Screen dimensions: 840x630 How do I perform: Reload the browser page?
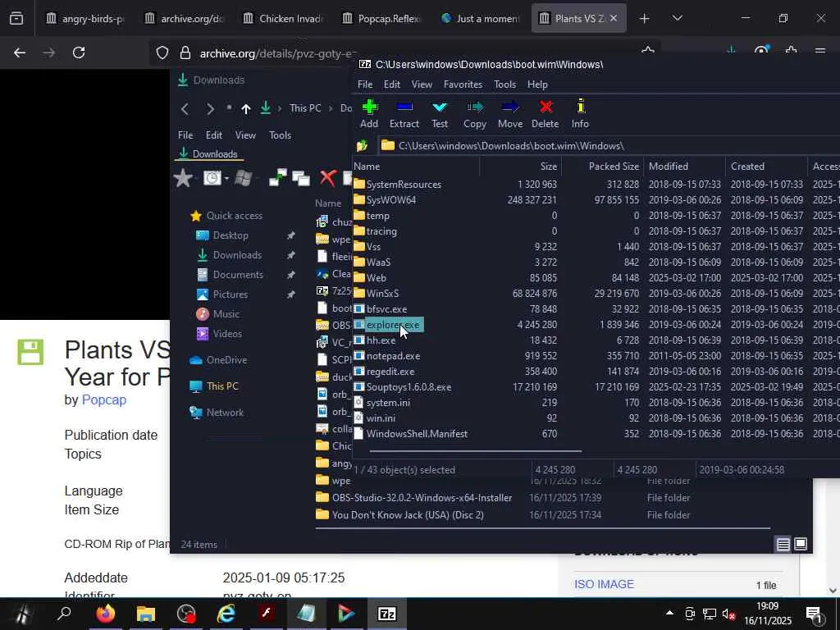(x=79, y=52)
